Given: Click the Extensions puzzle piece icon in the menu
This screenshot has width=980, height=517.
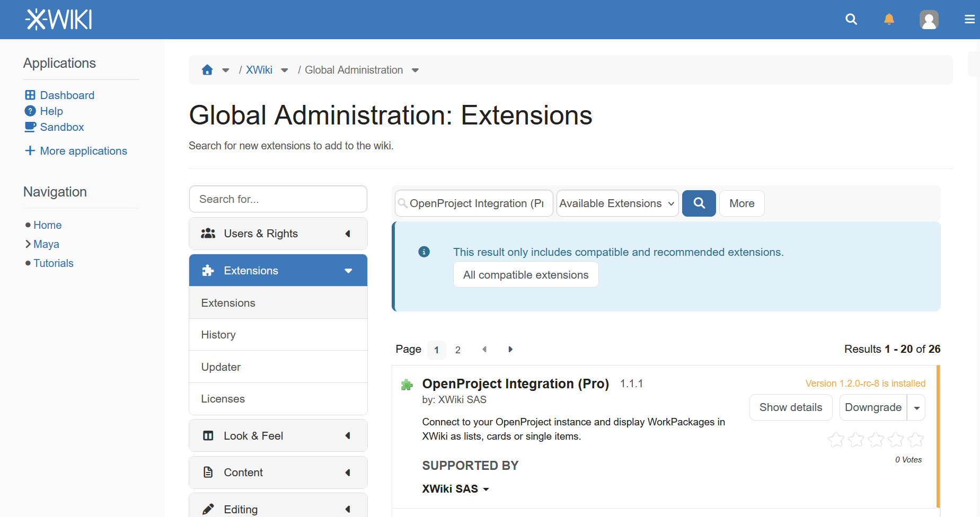Looking at the screenshot, I should pos(208,271).
